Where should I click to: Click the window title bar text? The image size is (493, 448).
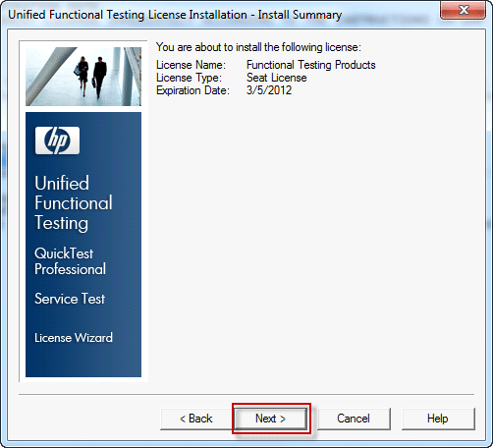(175, 15)
